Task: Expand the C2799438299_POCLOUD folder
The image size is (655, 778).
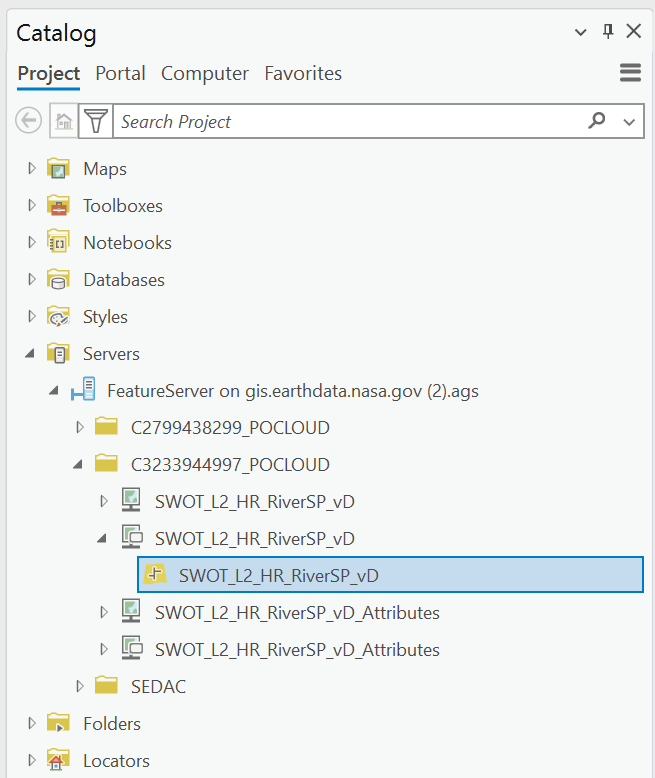Action: pos(79,427)
